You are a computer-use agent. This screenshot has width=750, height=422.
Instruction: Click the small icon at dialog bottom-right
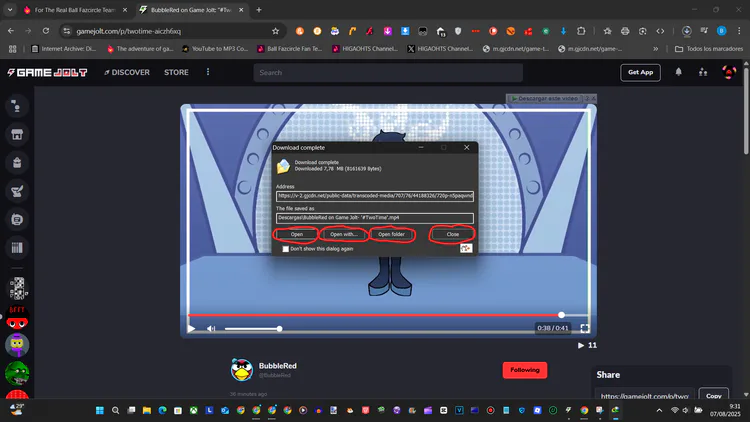[x=466, y=248]
